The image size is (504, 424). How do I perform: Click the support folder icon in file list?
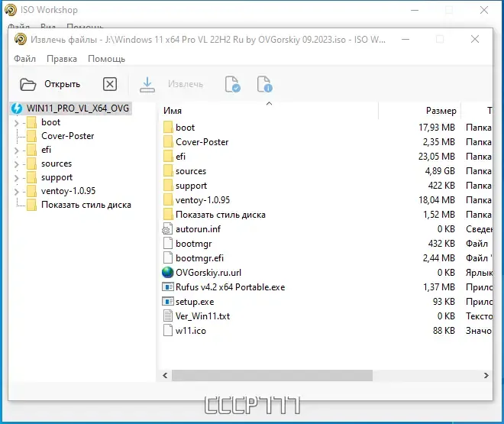coord(168,186)
